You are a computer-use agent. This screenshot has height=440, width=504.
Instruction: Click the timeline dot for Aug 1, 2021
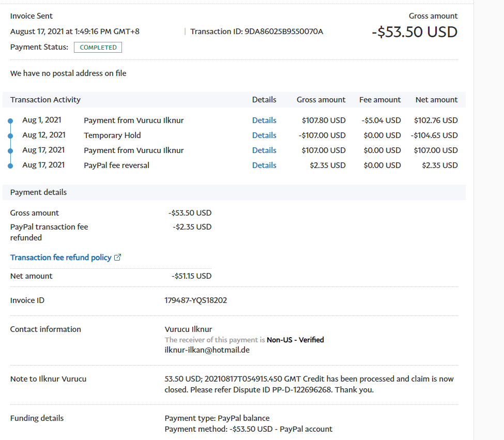pyautogui.click(x=10, y=120)
